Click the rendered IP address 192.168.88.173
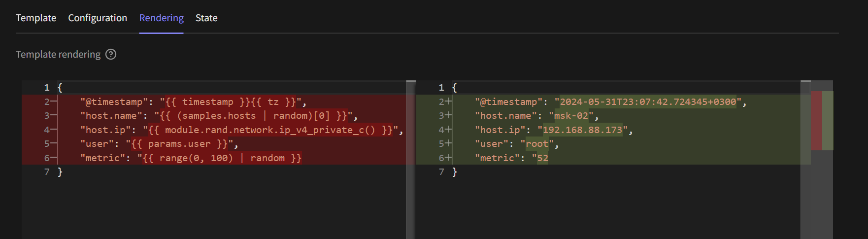868x239 pixels. point(582,130)
